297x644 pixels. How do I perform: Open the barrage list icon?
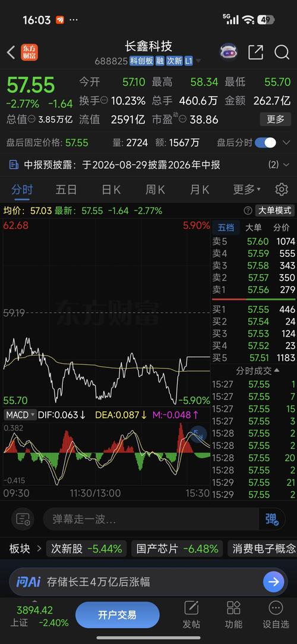[23, 519]
